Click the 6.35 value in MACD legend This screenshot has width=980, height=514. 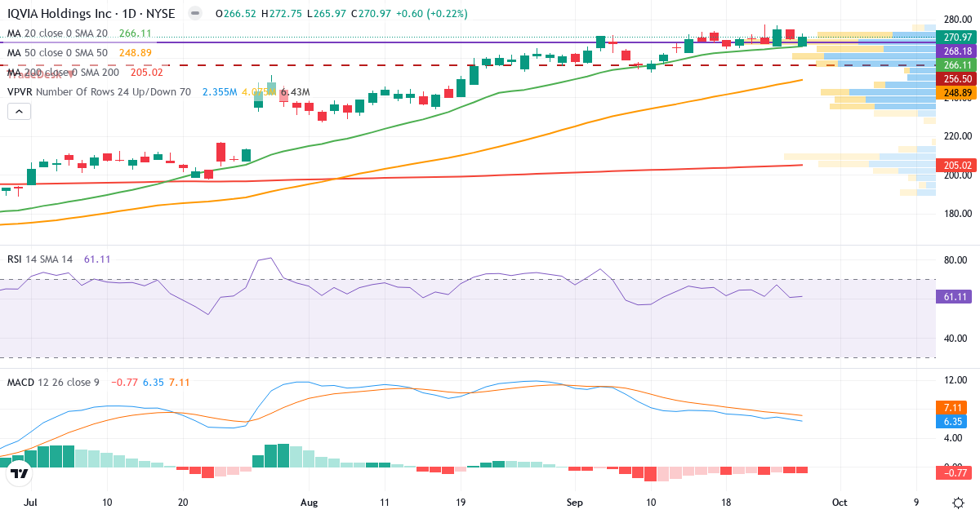tap(153, 382)
